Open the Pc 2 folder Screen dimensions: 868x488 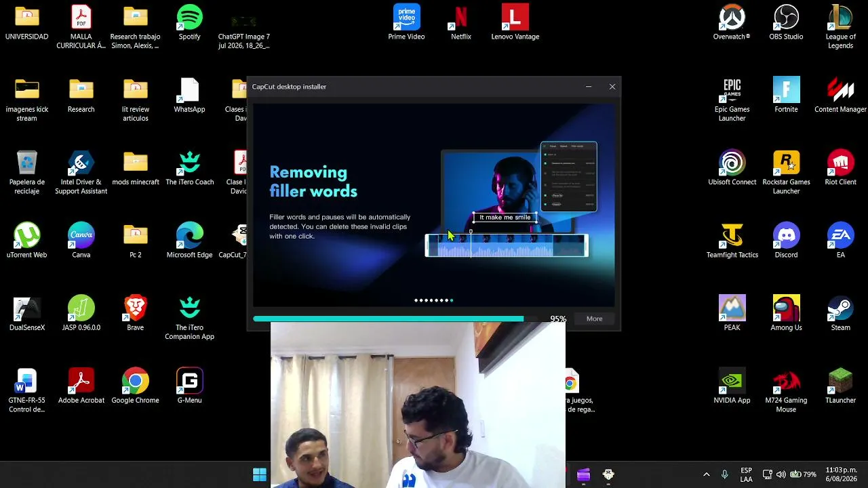click(136, 241)
